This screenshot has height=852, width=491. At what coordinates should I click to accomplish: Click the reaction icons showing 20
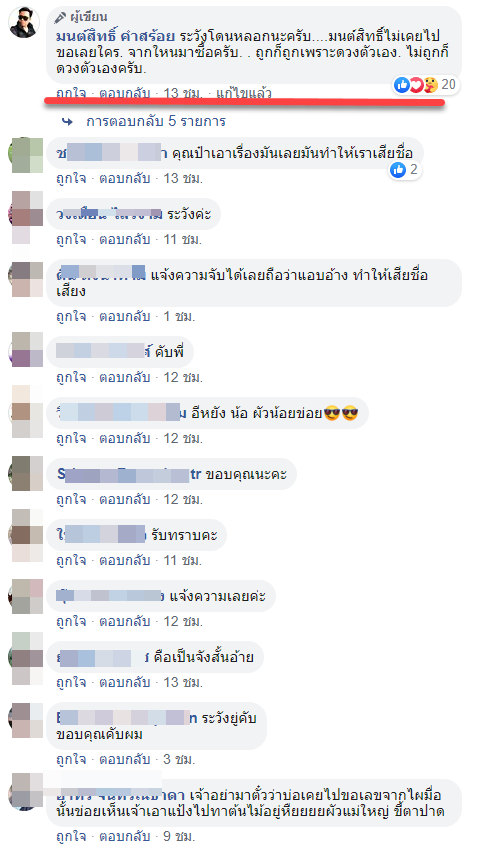click(425, 85)
